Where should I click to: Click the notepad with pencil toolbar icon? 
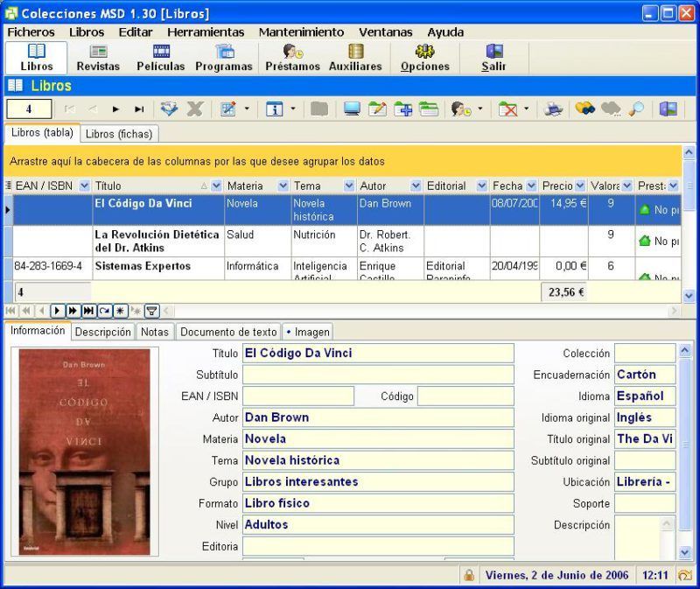point(378,109)
